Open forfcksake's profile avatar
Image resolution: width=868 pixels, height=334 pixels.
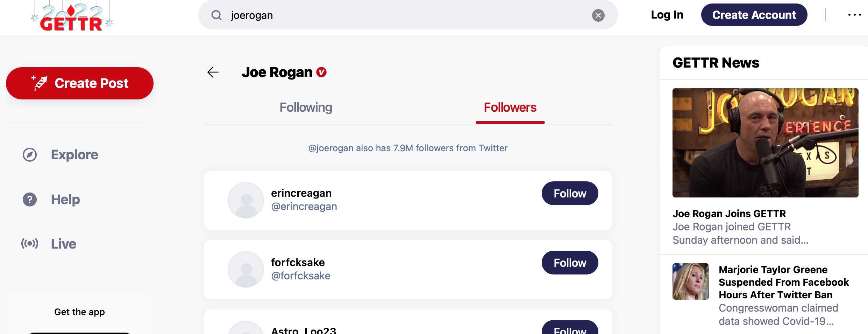coord(246,269)
